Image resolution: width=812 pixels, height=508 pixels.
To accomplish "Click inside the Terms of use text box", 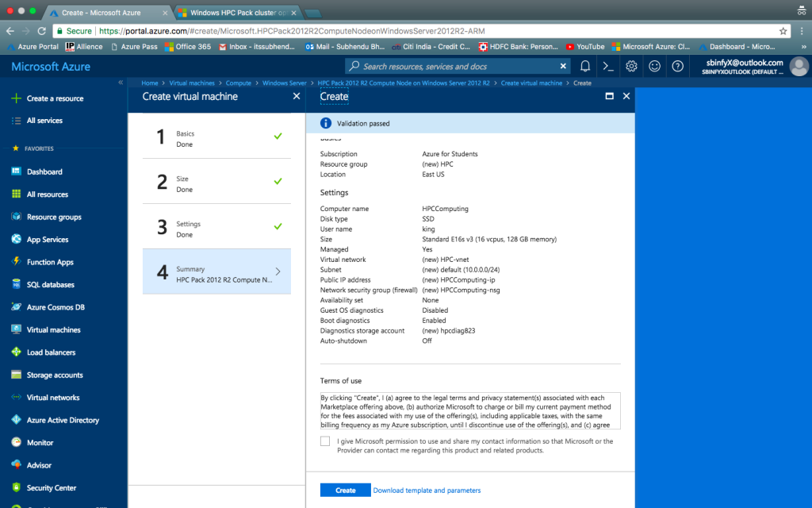I will tap(470, 411).
